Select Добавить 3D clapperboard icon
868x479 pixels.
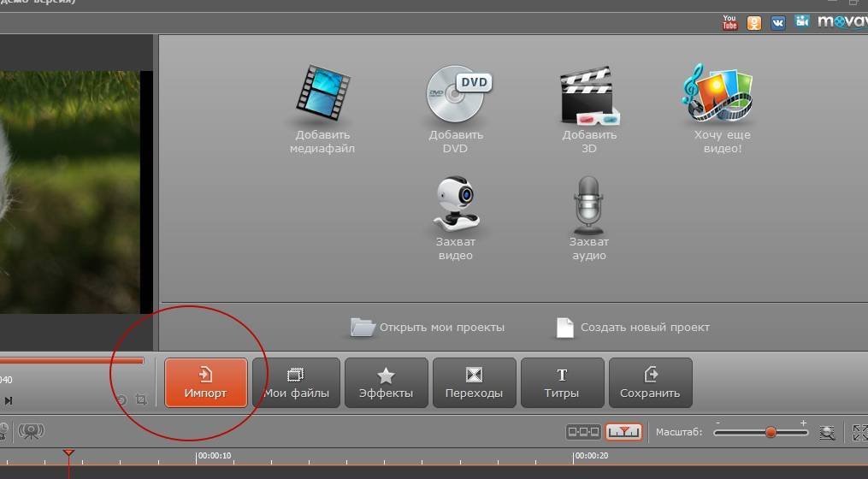tap(589, 95)
